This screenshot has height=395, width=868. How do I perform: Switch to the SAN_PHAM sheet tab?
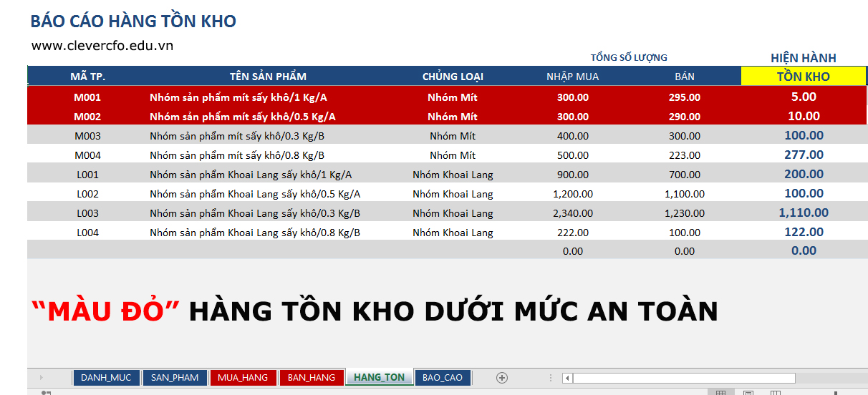pos(175,378)
